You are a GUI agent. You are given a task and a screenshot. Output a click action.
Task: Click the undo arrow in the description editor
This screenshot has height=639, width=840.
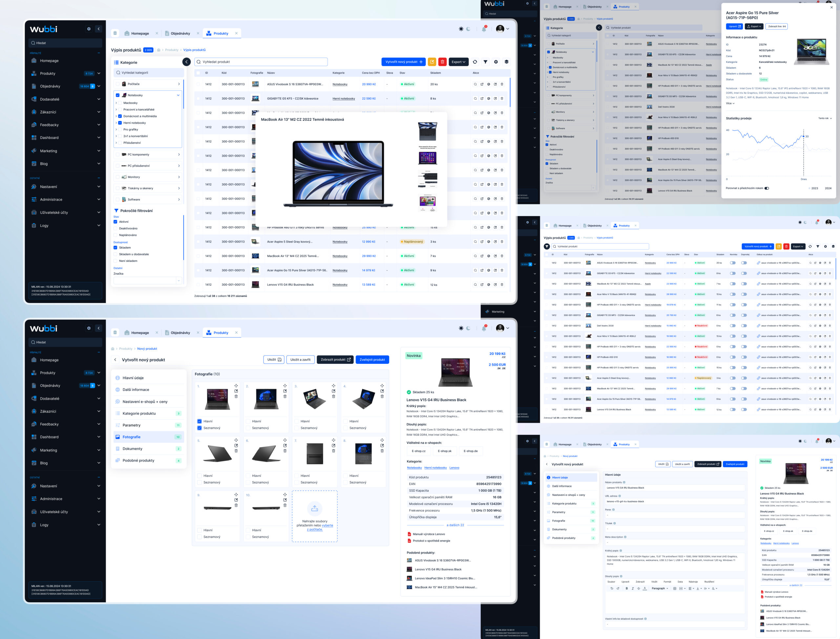[612, 588]
